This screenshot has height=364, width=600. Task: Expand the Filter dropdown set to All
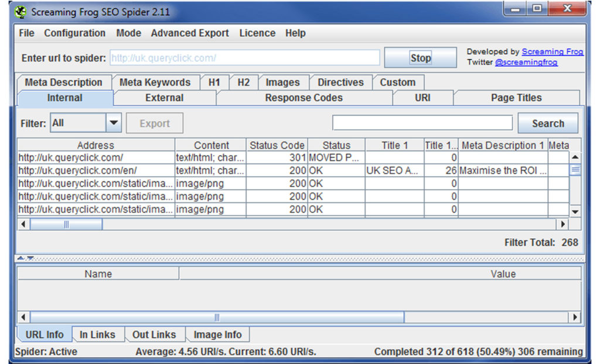click(86, 123)
